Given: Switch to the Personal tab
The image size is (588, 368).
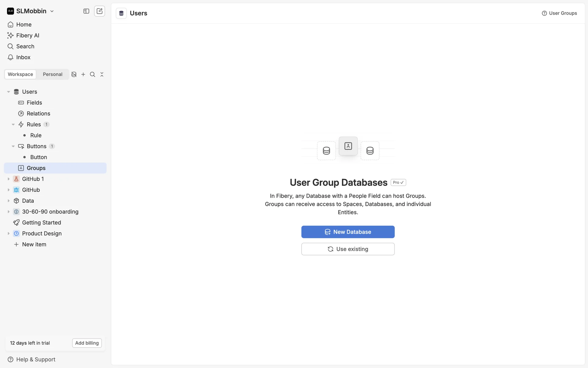Looking at the screenshot, I should (52, 75).
